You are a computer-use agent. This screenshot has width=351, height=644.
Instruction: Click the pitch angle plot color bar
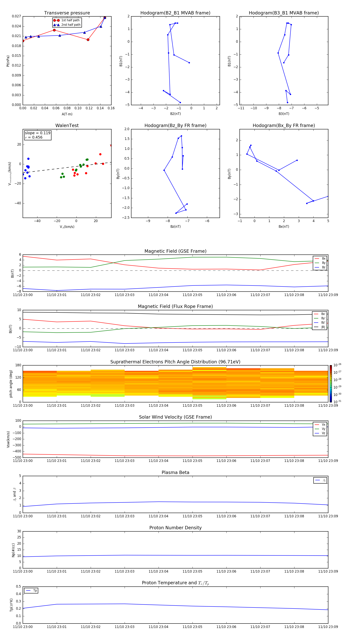pos(331,384)
